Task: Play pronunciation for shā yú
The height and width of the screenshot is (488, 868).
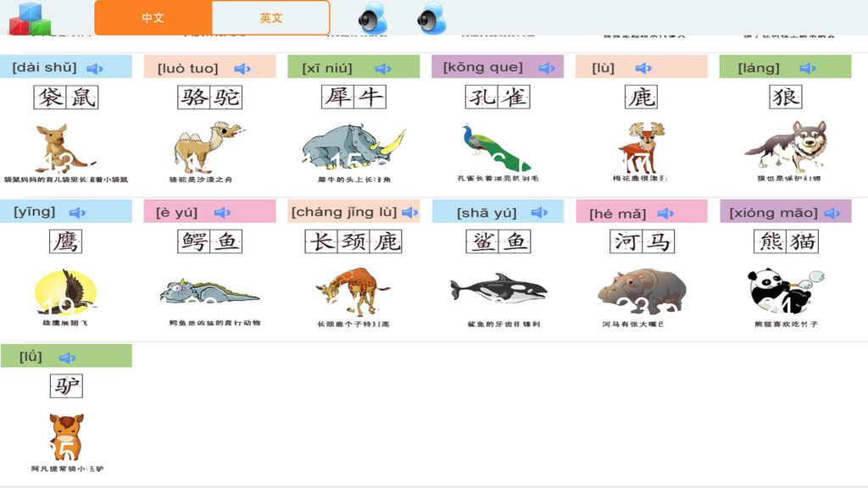Action: pyautogui.click(x=539, y=213)
